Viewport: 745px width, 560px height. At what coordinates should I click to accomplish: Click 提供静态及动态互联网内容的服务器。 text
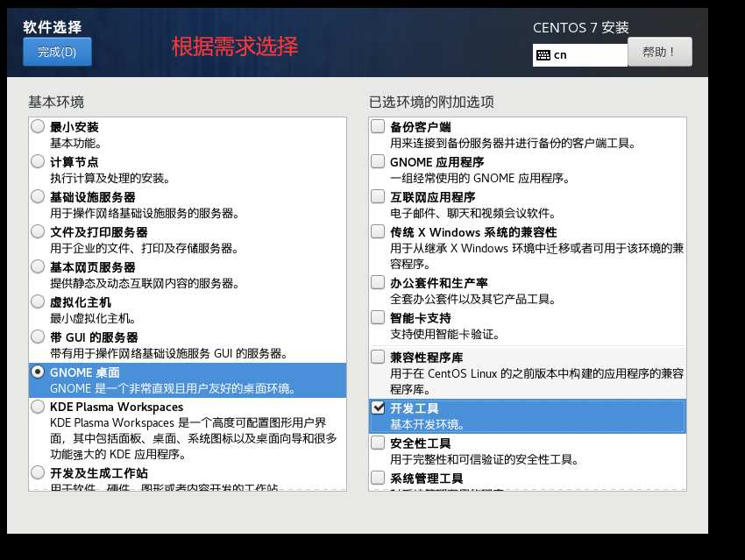[x=145, y=284]
